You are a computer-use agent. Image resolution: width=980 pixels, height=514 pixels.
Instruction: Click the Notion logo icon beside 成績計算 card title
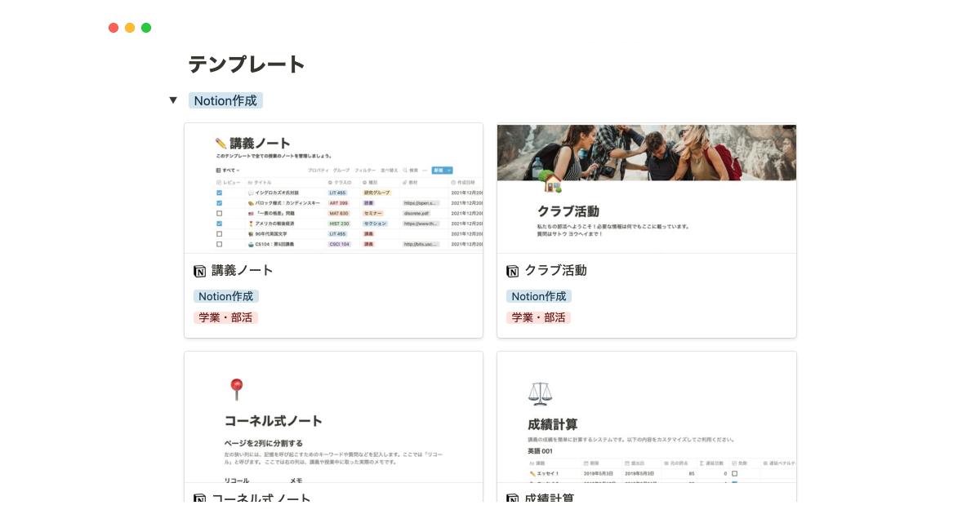(512, 498)
